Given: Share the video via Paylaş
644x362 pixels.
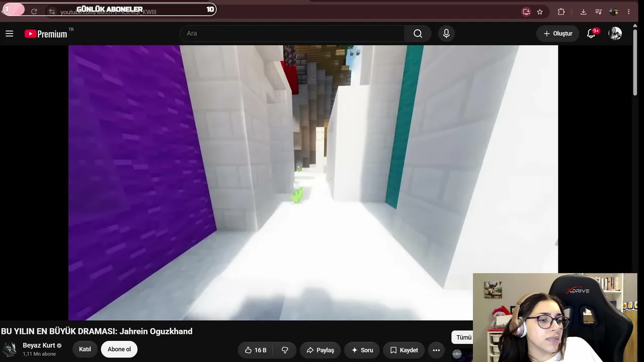Looking at the screenshot, I should coord(320,350).
